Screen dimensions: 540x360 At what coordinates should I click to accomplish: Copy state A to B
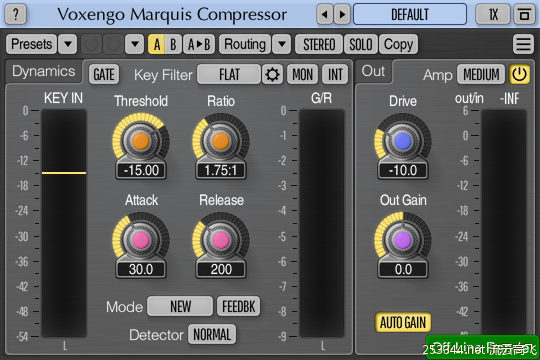coord(199,44)
